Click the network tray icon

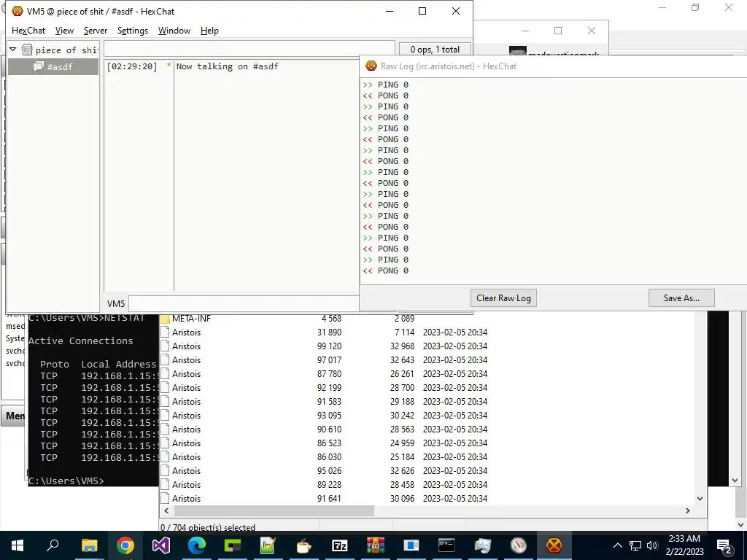(635, 545)
